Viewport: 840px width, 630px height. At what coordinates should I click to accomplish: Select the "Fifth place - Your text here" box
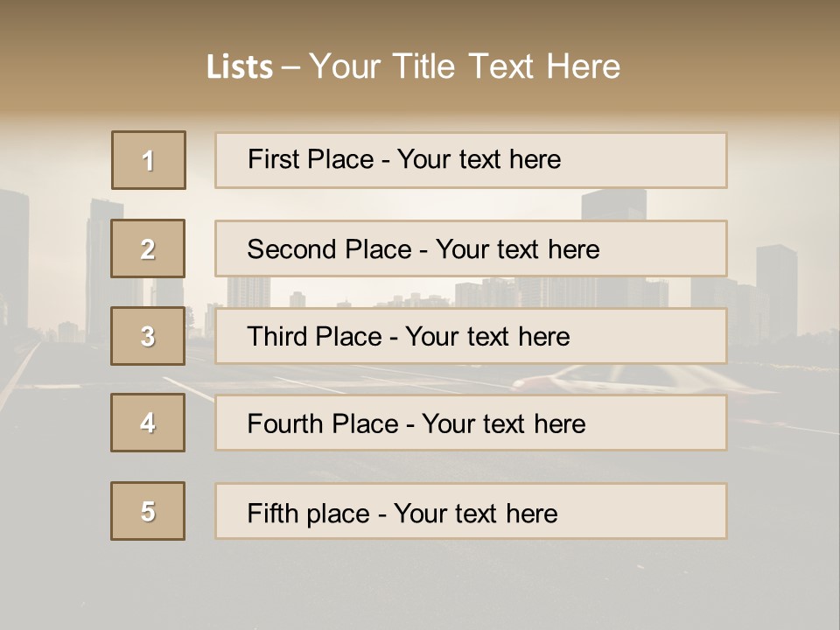[471, 511]
